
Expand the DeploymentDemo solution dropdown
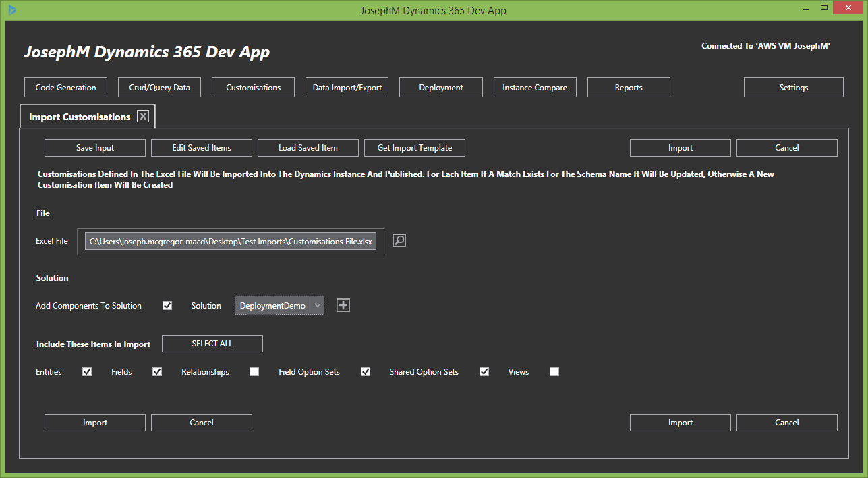pos(317,306)
